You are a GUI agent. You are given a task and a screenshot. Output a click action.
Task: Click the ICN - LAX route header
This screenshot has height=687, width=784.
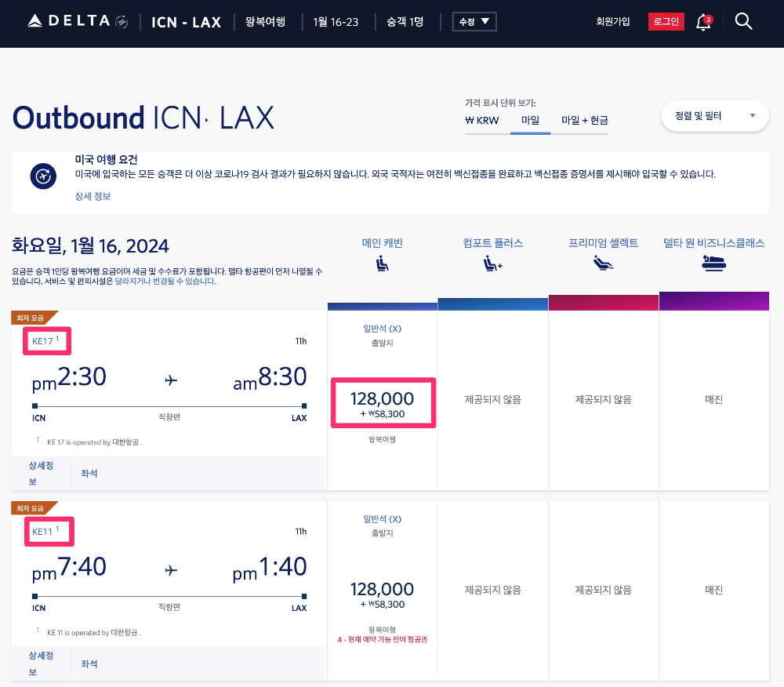tap(186, 22)
